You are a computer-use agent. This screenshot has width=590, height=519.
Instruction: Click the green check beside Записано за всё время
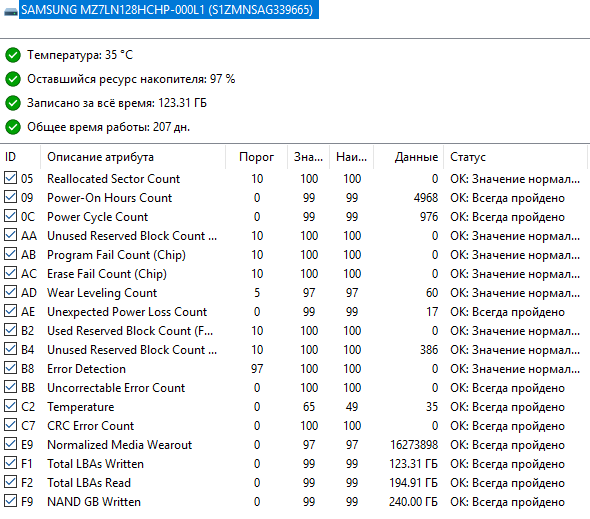pyautogui.click(x=13, y=103)
